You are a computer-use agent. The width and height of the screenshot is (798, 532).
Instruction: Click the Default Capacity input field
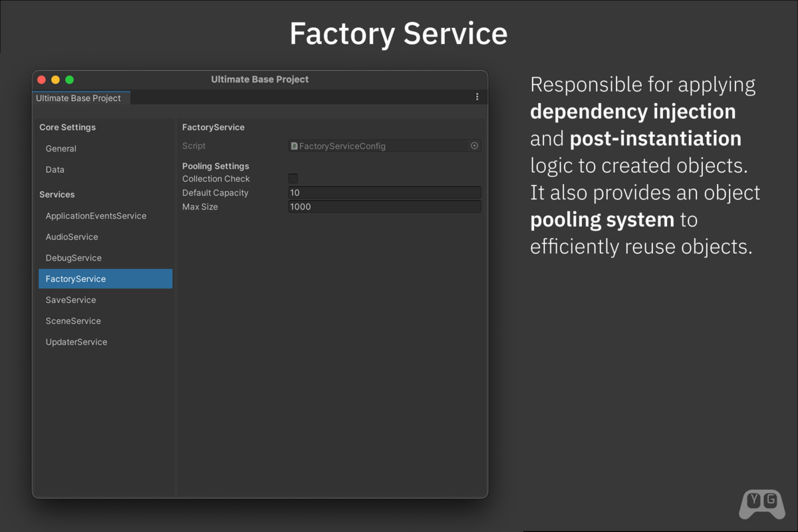tap(384, 193)
